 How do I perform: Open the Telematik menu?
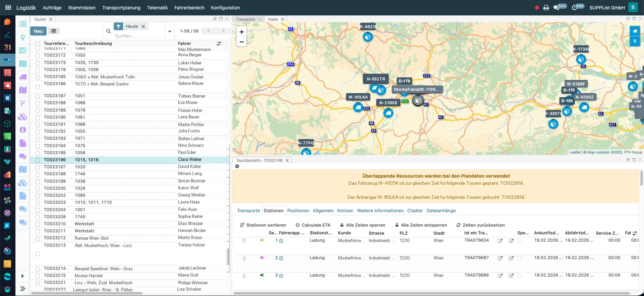tap(157, 8)
